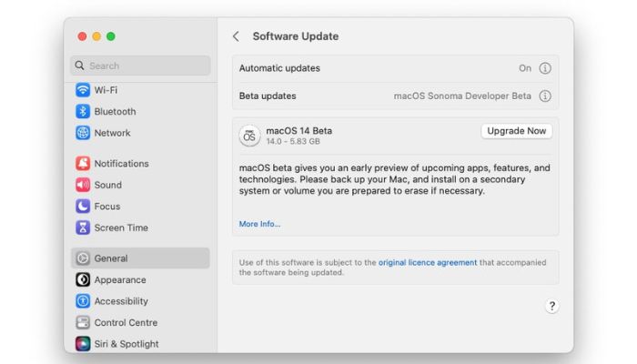Viewport: 637px width, 364px height.
Task: Select Bluetooth label in sidebar
Action: (x=115, y=111)
